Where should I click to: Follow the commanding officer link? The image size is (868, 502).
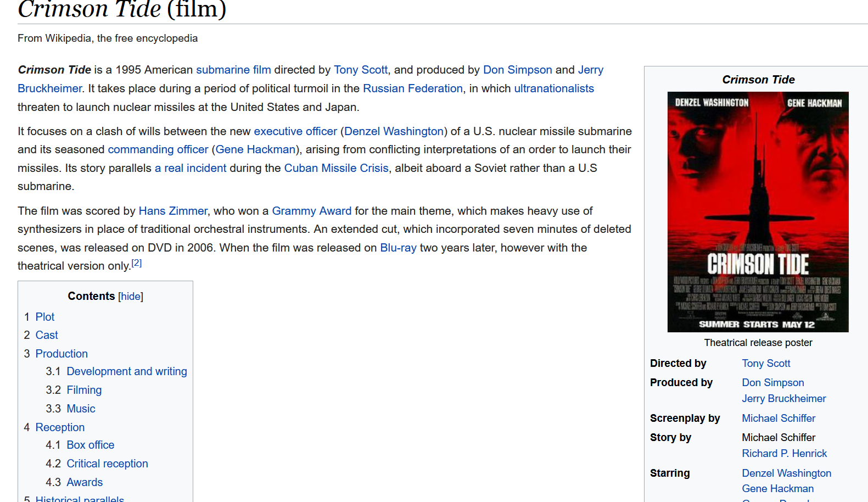[x=158, y=149]
